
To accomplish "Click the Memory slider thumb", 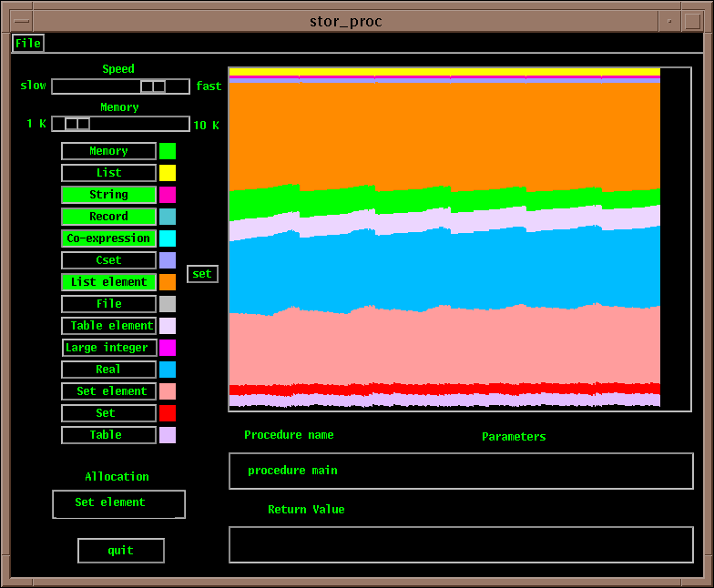I will click(x=77, y=124).
